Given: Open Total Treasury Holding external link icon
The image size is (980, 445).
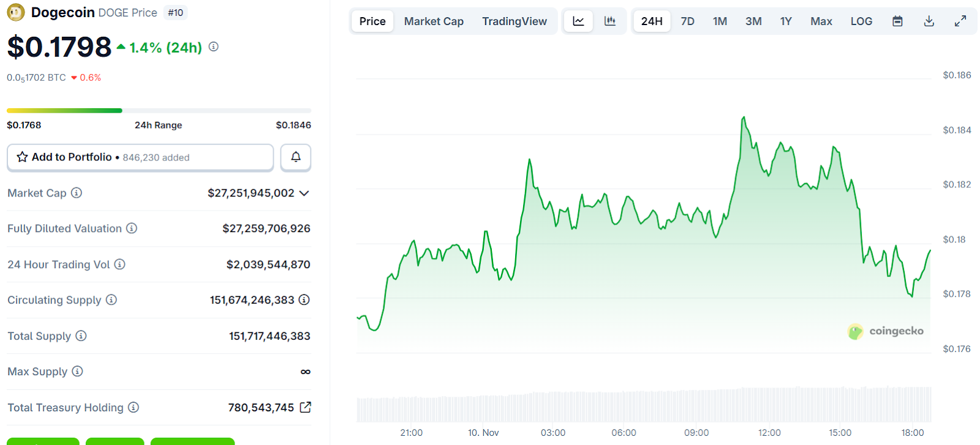Looking at the screenshot, I should (x=305, y=407).
